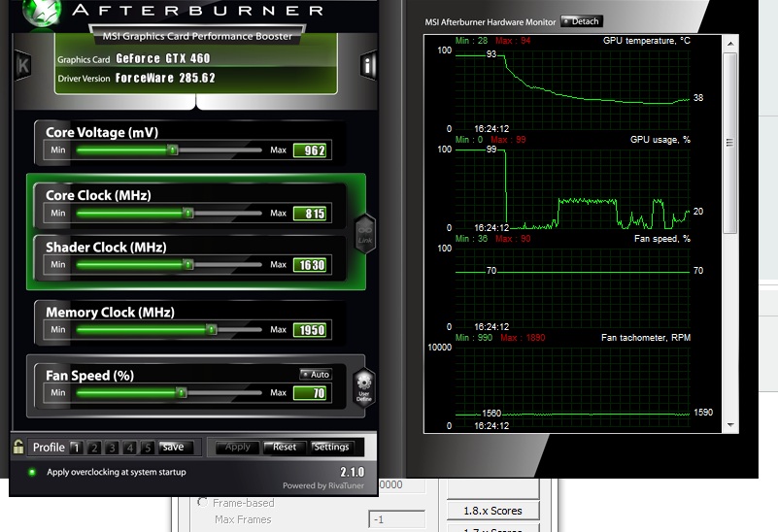Open the Settings dialog
Viewport: 778px width, 532px height.
tap(331, 448)
